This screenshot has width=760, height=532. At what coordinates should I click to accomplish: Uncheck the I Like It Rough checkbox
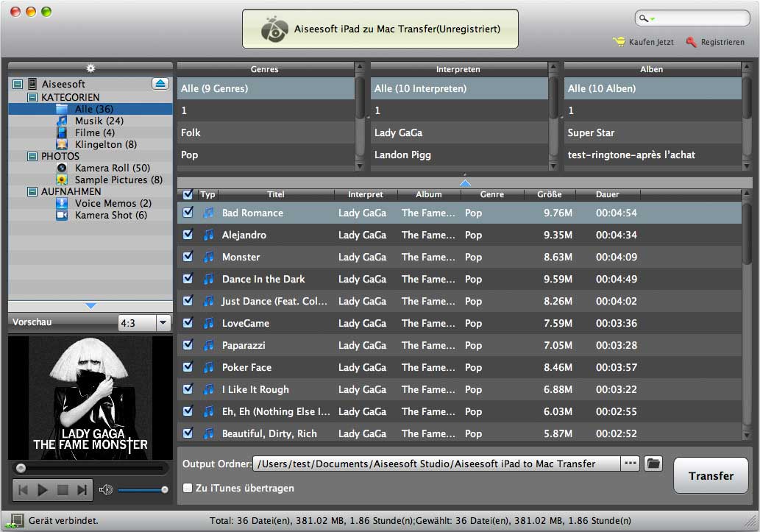[188, 389]
